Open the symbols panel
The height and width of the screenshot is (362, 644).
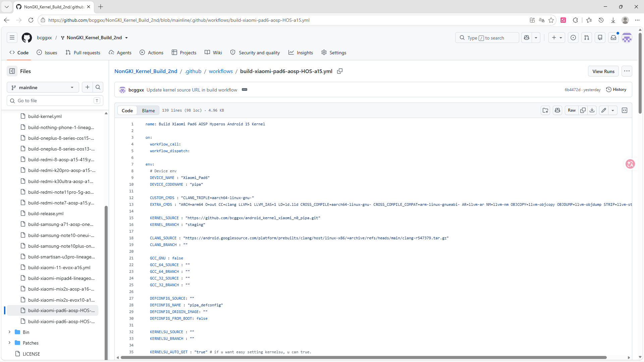(625, 110)
